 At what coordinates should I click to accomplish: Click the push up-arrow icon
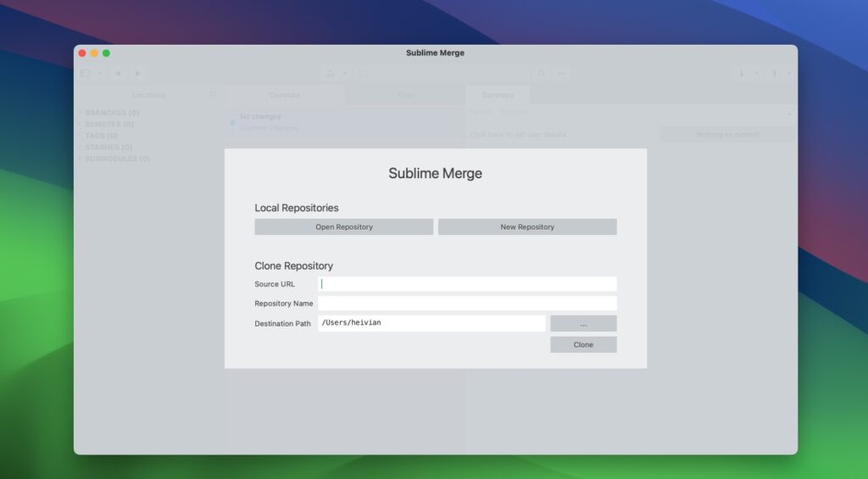[x=775, y=73]
